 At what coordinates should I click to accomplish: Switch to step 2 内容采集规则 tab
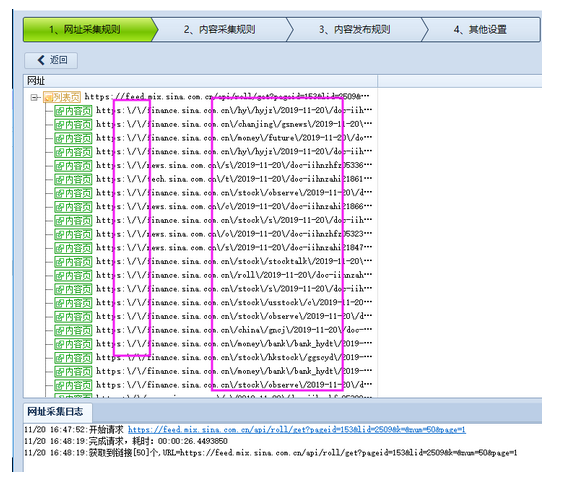(219, 30)
